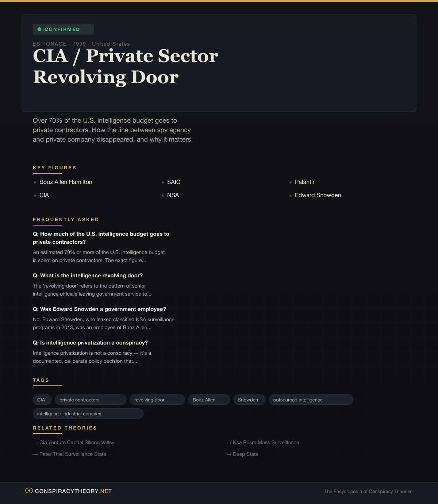Expand the intelligence revolving door question

coord(88,276)
